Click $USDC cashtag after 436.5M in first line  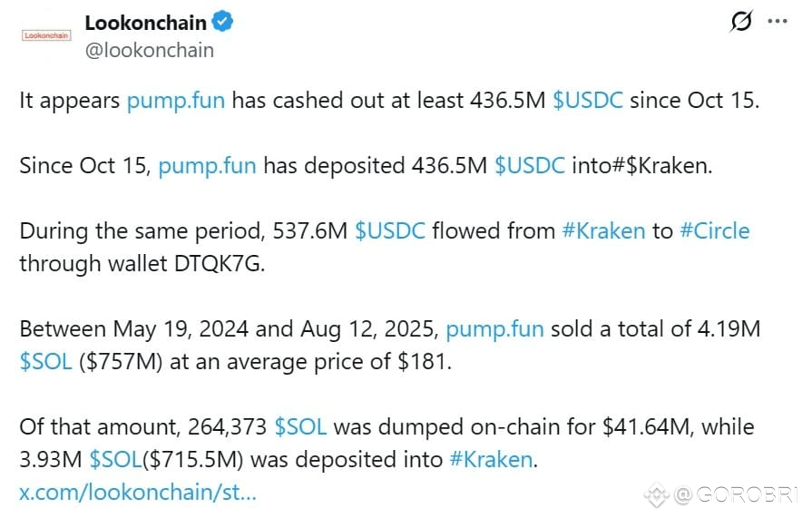point(588,100)
